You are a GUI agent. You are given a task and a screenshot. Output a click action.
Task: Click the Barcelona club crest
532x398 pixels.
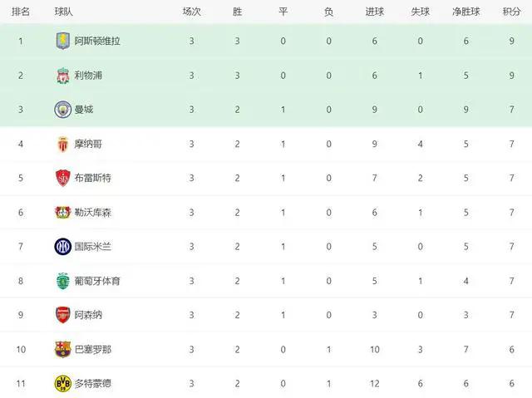click(63, 349)
